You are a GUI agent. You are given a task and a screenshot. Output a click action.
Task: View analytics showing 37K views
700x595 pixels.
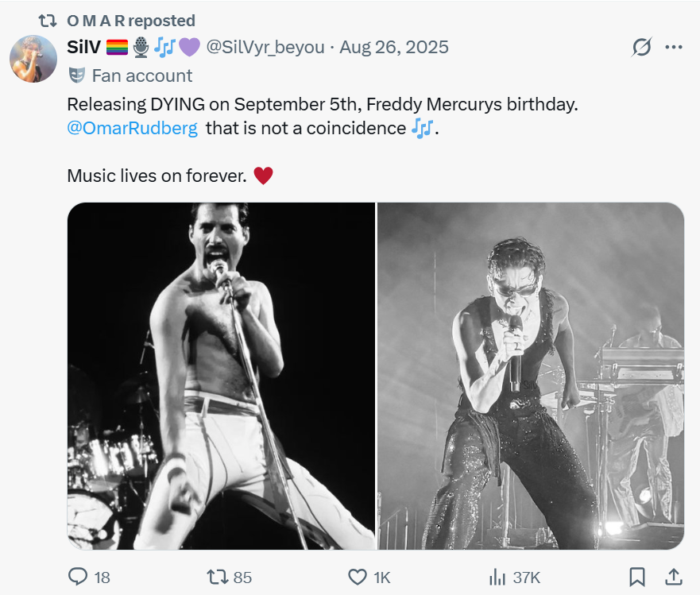coord(498,577)
